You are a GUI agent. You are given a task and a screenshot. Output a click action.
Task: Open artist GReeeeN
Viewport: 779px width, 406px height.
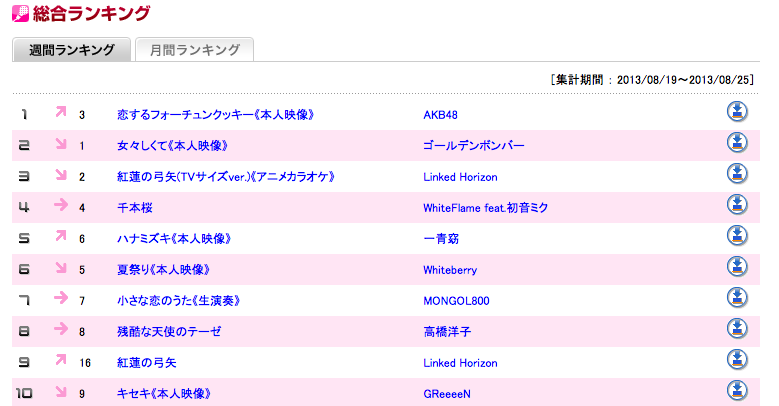pyautogui.click(x=447, y=394)
